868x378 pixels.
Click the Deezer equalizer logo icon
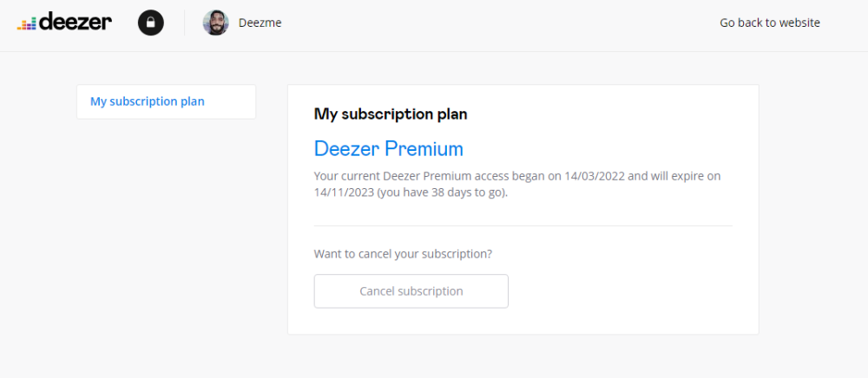coord(26,25)
